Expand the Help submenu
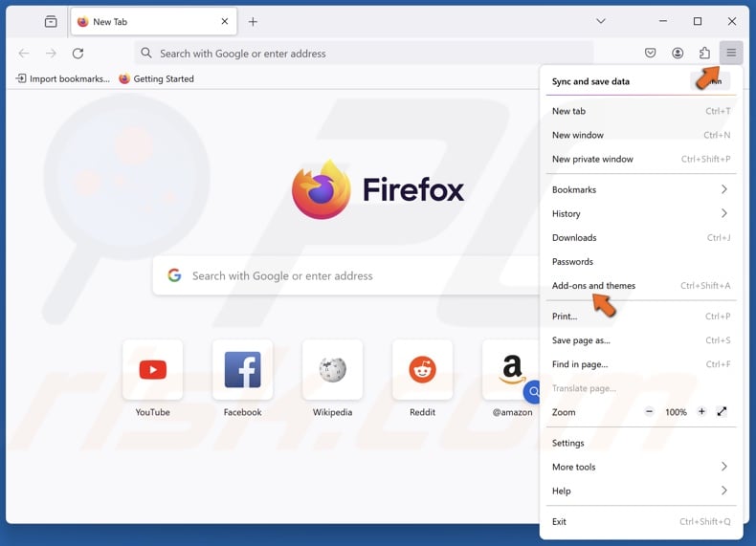The height and width of the screenshot is (546, 756). 641,491
